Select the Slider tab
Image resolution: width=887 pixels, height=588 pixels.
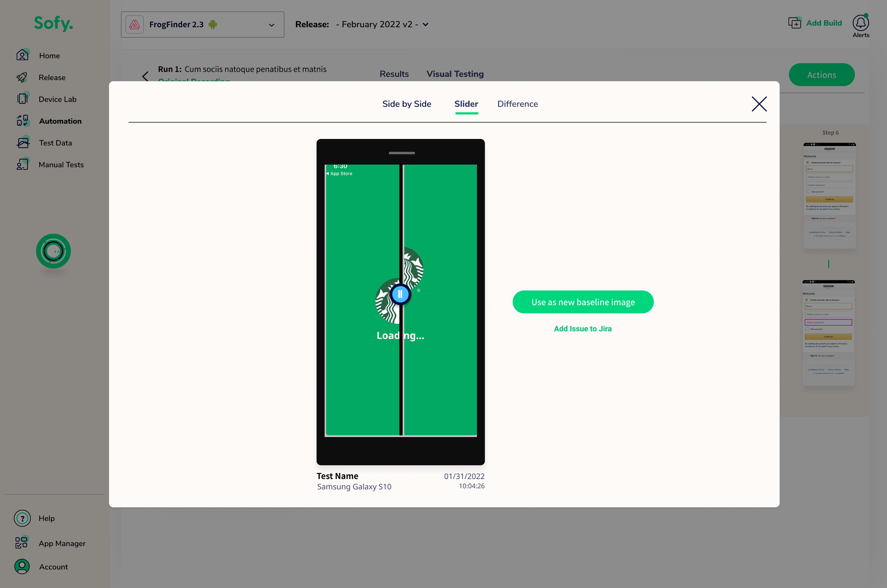[x=466, y=104]
